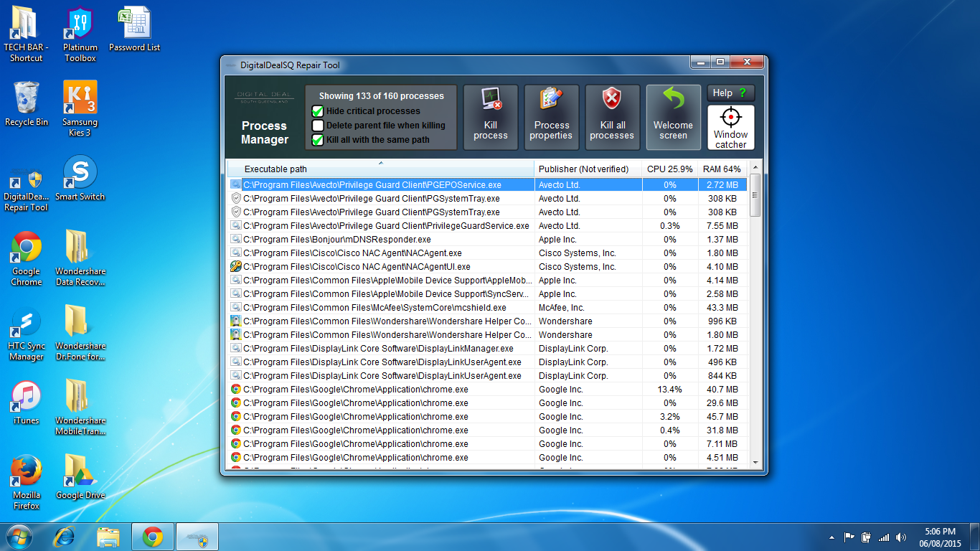Toggle Hide critical processes checkbox
This screenshot has width=980, height=551.
tap(318, 111)
